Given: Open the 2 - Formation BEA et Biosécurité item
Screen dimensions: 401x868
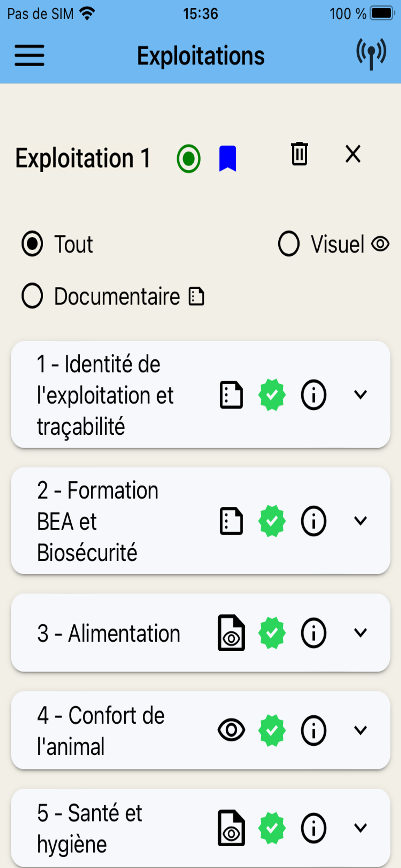Looking at the screenshot, I should (x=200, y=521).
